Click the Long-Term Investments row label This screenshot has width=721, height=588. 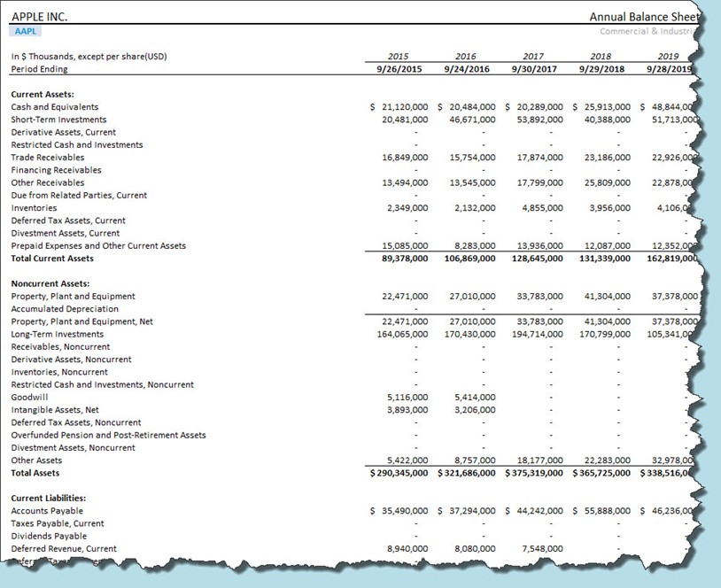[x=58, y=334]
